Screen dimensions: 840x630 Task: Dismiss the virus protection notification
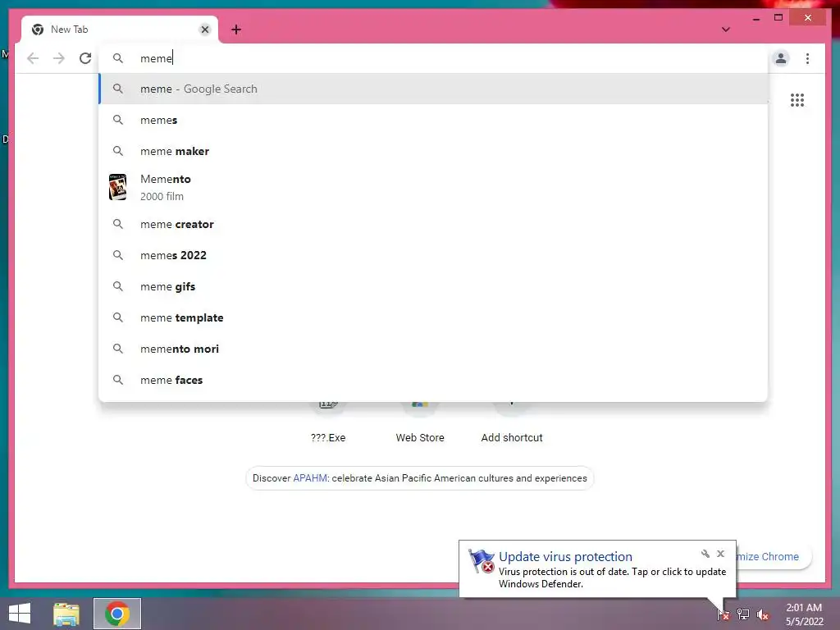point(720,554)
